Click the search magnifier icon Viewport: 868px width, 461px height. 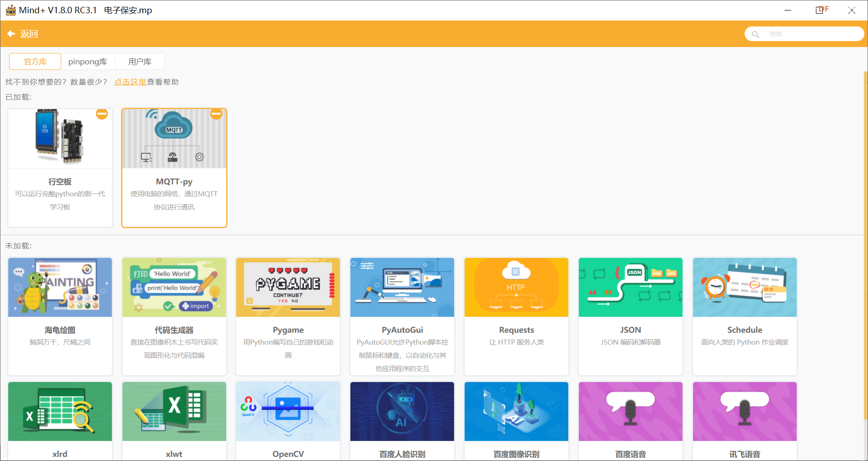pyautogui.click(x=756, y=34)
